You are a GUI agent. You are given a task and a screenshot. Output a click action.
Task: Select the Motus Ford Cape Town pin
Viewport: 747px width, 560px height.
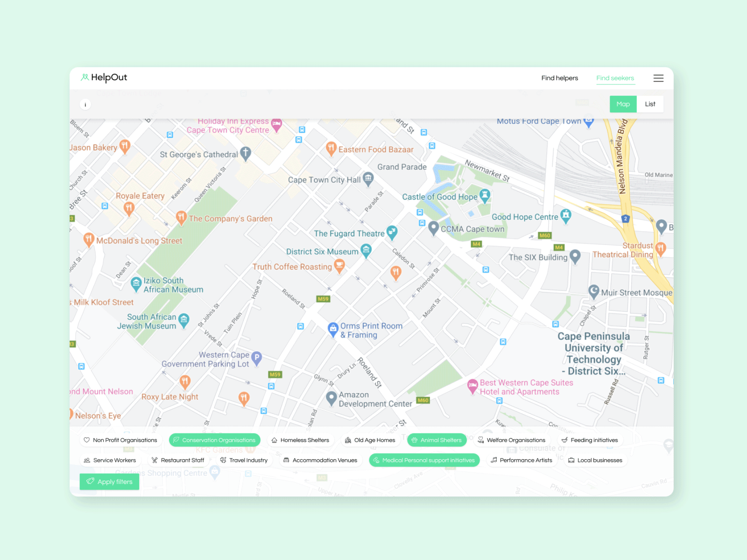pos(589,121)
